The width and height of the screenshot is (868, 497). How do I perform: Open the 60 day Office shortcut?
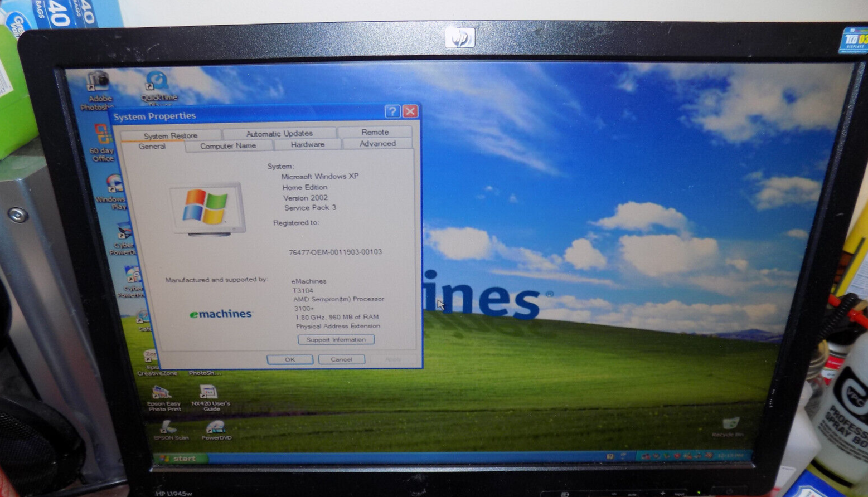[103, 143]
